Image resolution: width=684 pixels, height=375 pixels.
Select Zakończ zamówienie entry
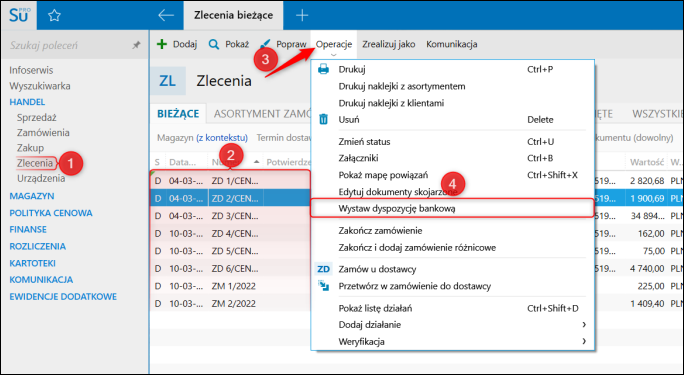point(380,231)
